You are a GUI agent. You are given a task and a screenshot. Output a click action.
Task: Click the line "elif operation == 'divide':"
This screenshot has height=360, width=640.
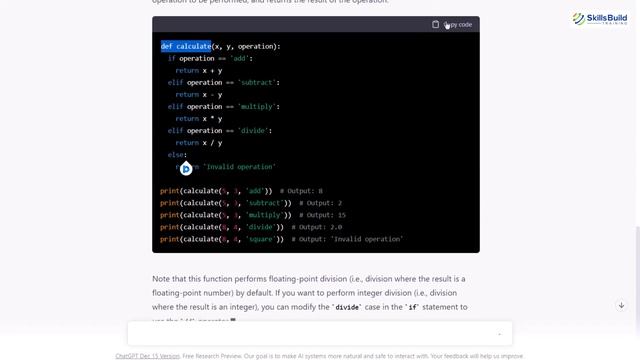pyautogui.click(x=220, y=131)
